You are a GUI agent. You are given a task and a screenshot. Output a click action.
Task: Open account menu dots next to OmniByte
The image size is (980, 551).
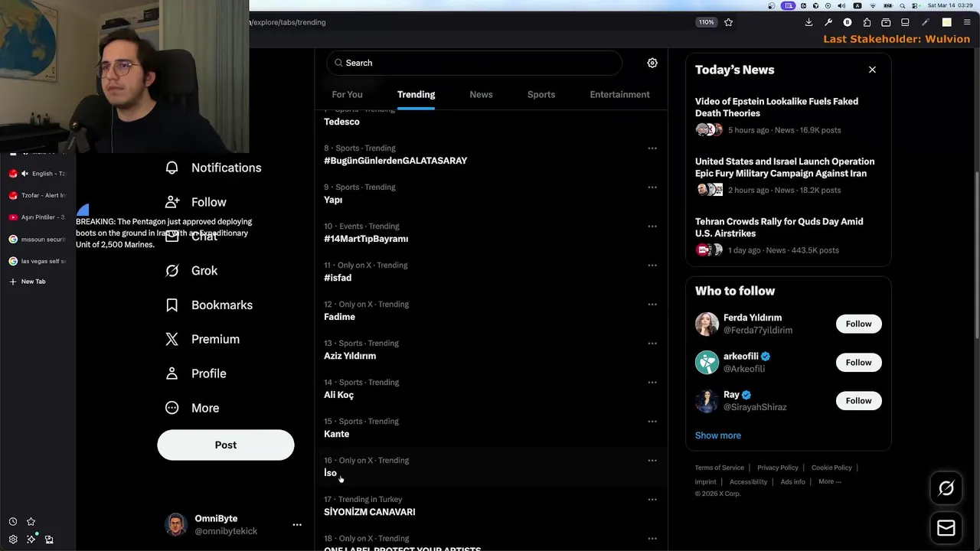(x=297, y=525)
